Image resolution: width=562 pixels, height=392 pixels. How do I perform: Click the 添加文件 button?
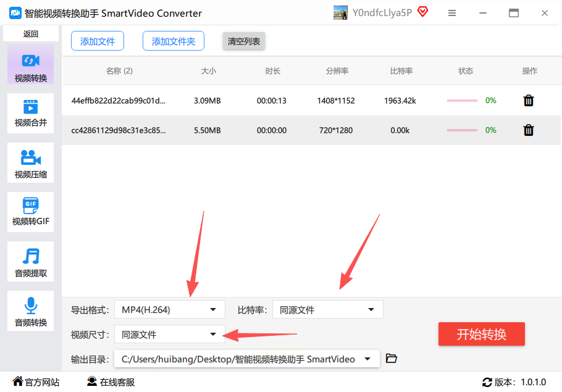(x=98, y=41)
